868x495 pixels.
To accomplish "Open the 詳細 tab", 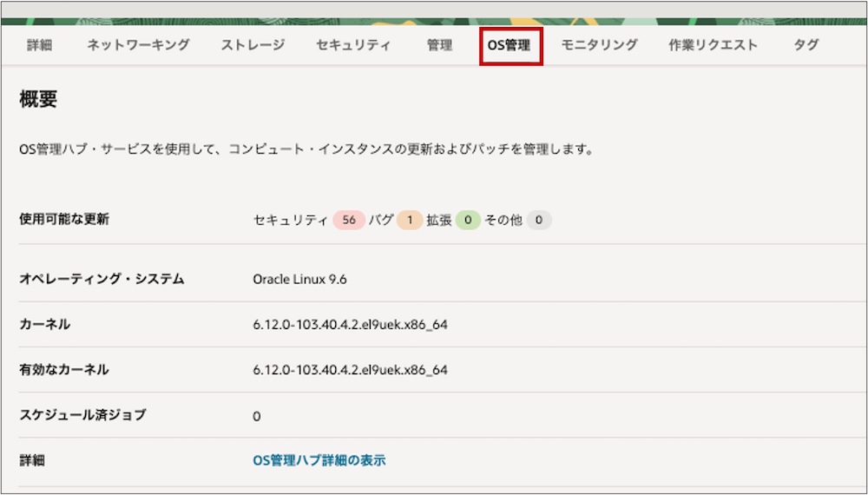I will point(40,45).
